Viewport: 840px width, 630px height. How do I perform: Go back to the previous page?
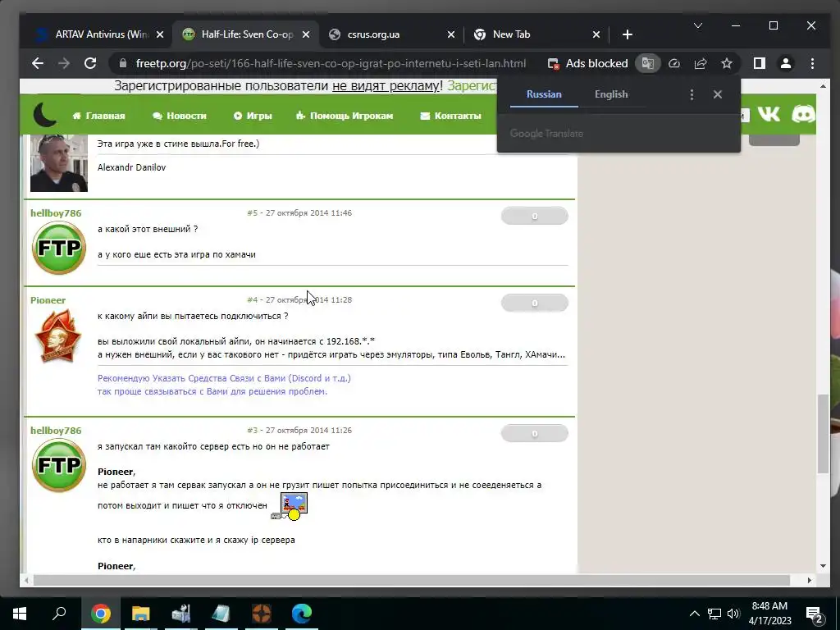tap(37, 63)
